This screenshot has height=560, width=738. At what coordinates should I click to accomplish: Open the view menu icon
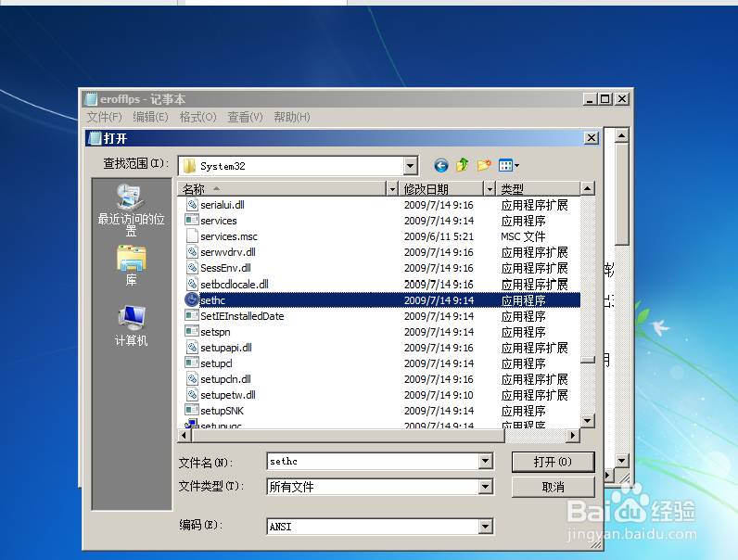[x=505, y=165]
